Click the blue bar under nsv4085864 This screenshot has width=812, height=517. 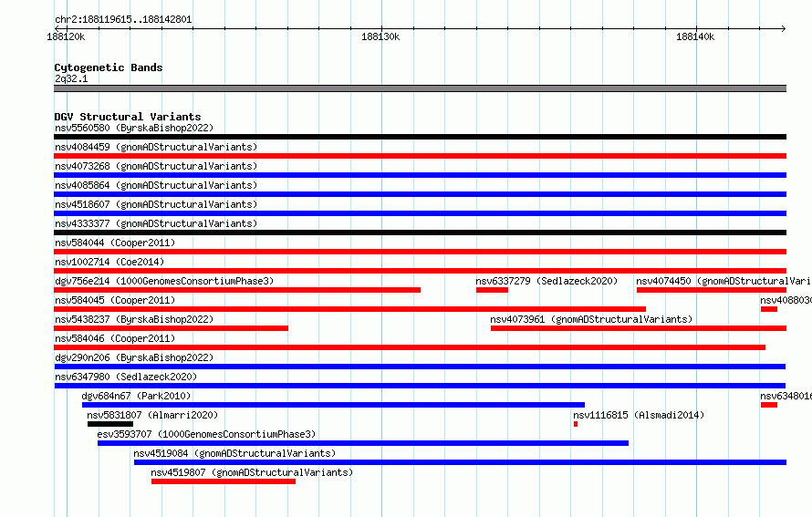(x=420, y=194)
